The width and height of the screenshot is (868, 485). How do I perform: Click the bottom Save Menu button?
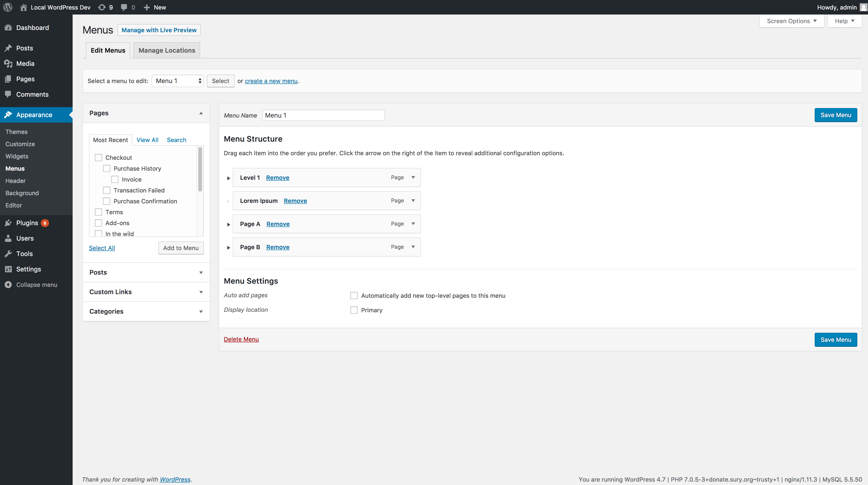pos(836,340)
